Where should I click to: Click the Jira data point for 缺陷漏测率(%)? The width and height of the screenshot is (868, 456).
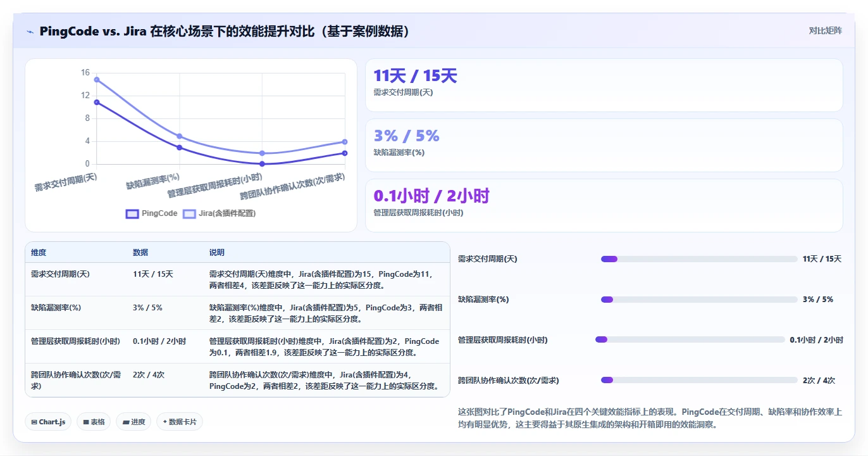pyautogui.click(x=180, y=136)
